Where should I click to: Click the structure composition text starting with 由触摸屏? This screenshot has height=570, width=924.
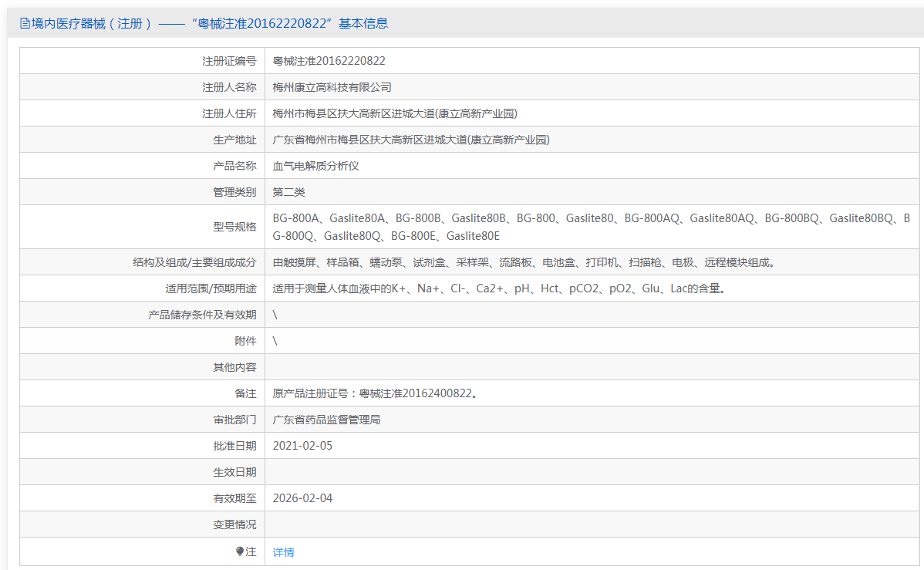click(524, 262)
